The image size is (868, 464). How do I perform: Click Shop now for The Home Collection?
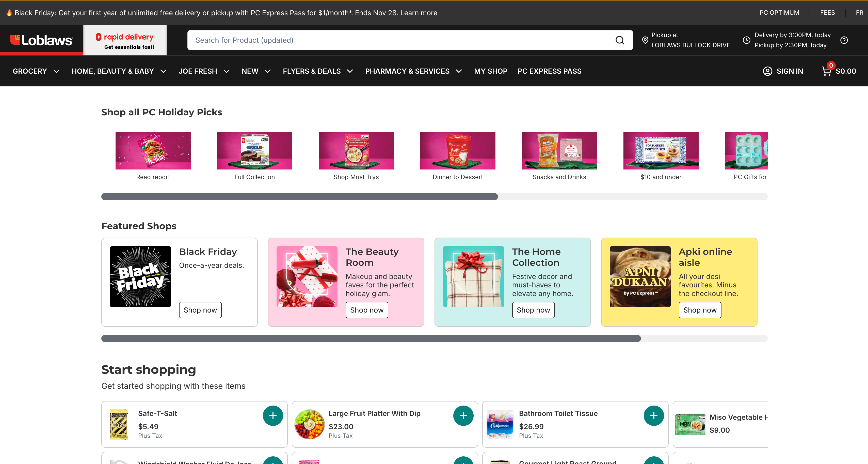coord(533,310)
